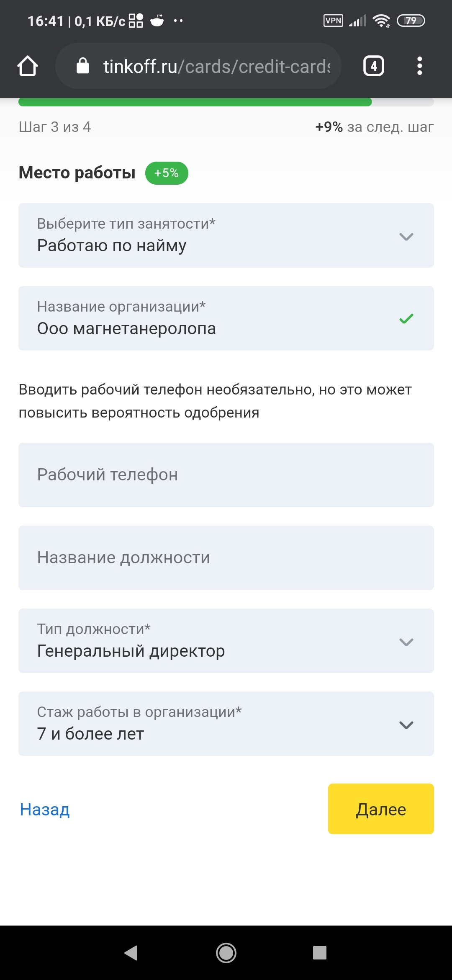Tap the VPN status bar indicator
This screenshot has width=452, height=980.
click(x=333, y=21)
